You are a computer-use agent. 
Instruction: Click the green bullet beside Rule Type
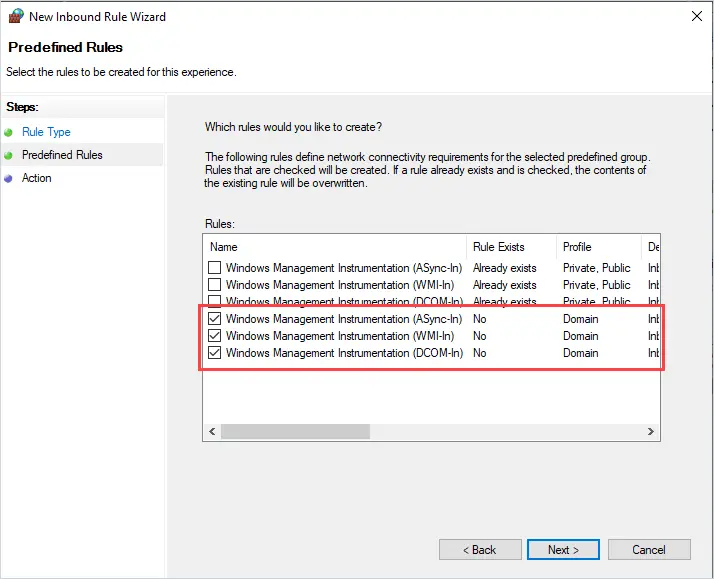tap(8, 132)
